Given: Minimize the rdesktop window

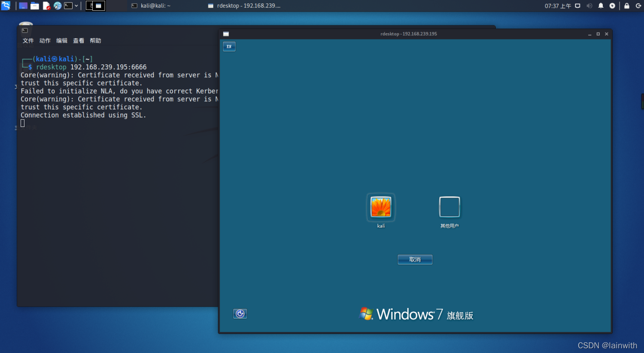Looking at the screenshot, I should click(590, 34).
